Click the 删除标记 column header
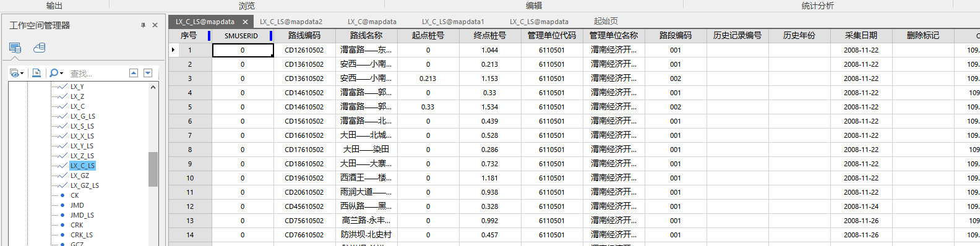 click(923, 36)
